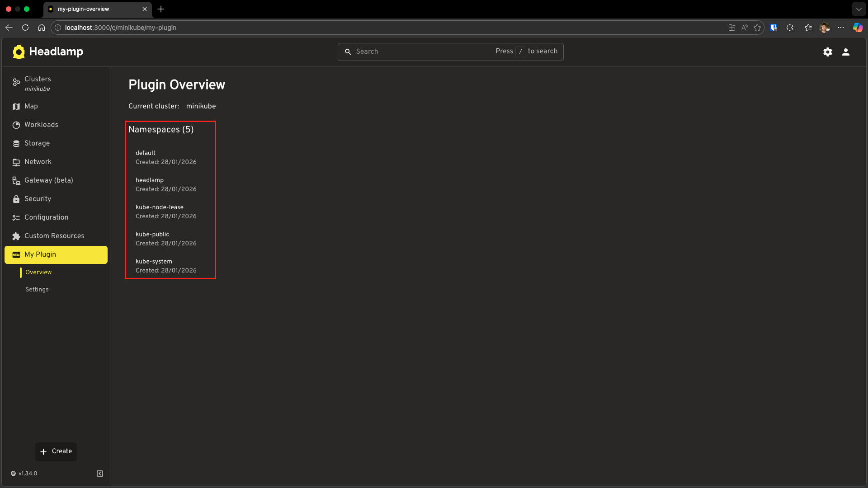Open the Map view in the sidebar
The width and height of the screenshot is (868, 488).
click(31, 106)
